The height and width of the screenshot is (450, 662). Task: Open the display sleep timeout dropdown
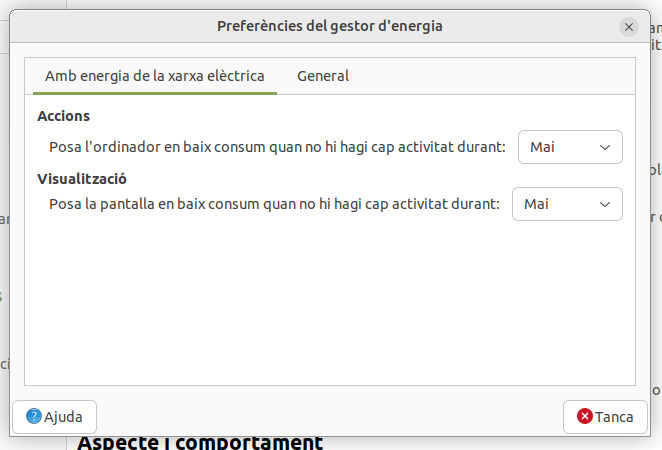tap(567, 204)
